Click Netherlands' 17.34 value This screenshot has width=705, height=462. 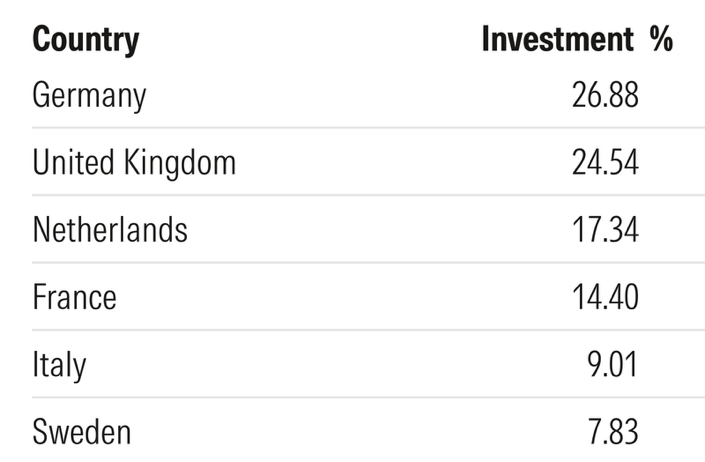(605, 230)
